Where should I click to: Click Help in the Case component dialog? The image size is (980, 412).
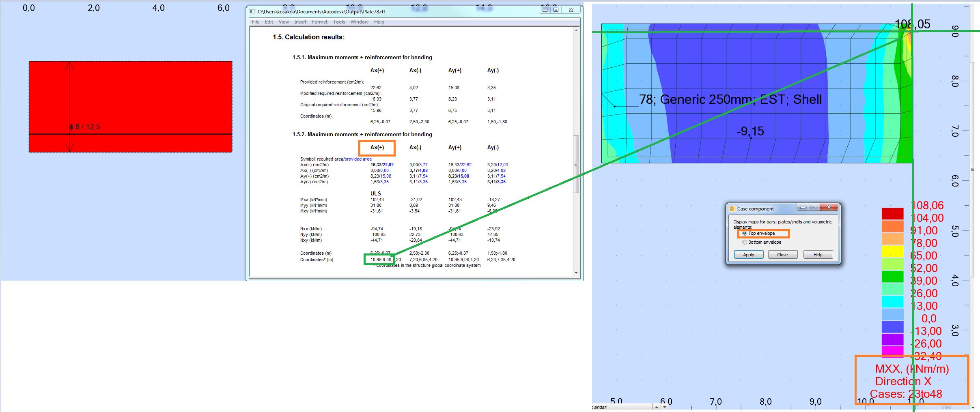818,255
